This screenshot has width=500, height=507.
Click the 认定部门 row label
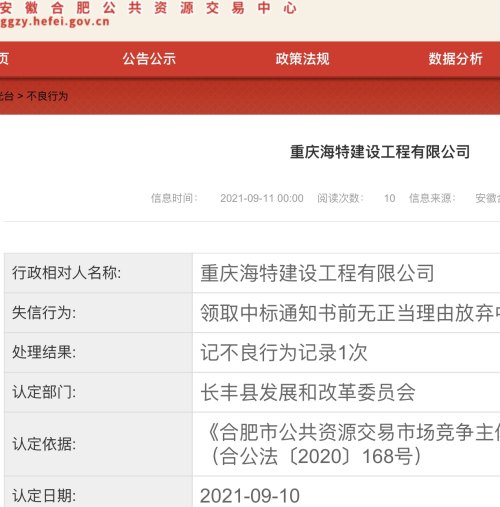click(44, 392)
